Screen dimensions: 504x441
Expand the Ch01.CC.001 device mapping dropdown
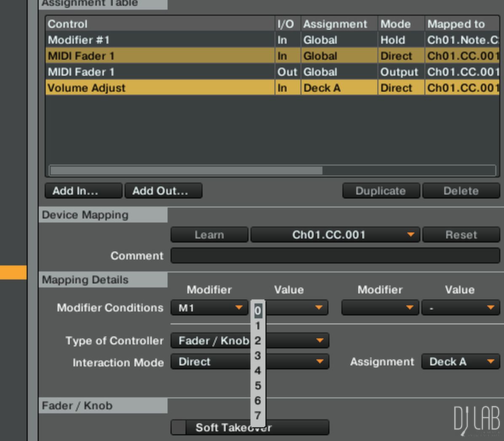335,235
